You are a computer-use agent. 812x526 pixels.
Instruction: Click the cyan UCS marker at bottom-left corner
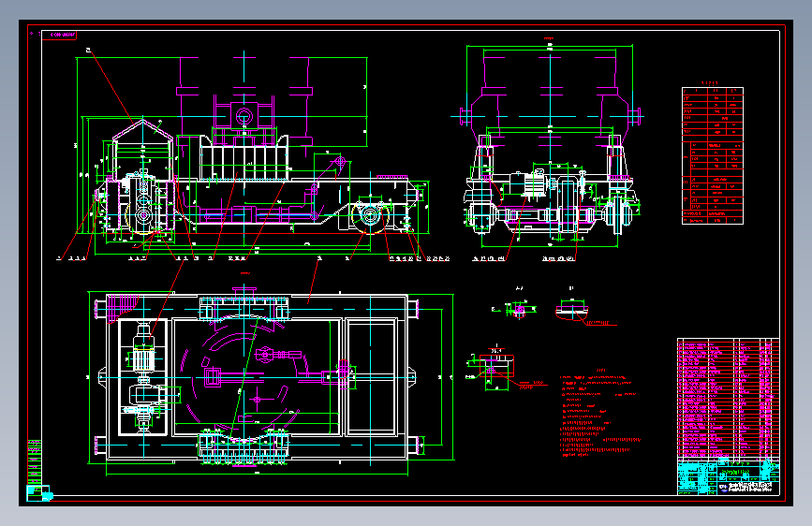click(x=39, y=493)
